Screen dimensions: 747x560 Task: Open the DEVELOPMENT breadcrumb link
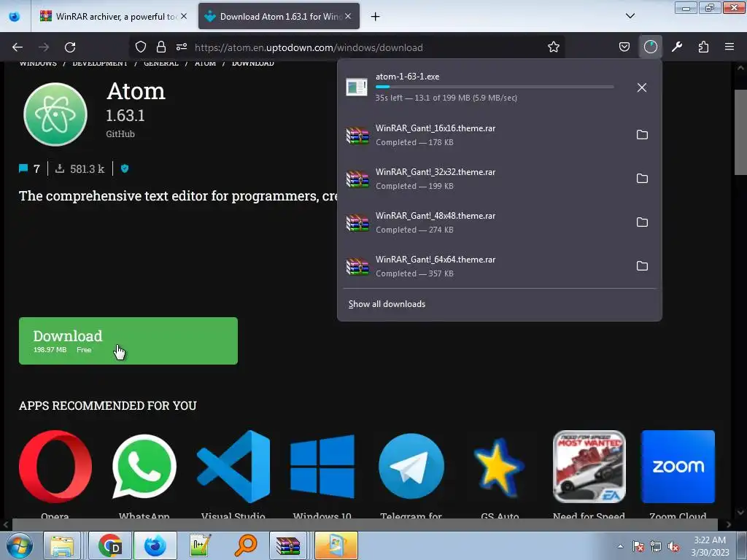click(99, 63)
